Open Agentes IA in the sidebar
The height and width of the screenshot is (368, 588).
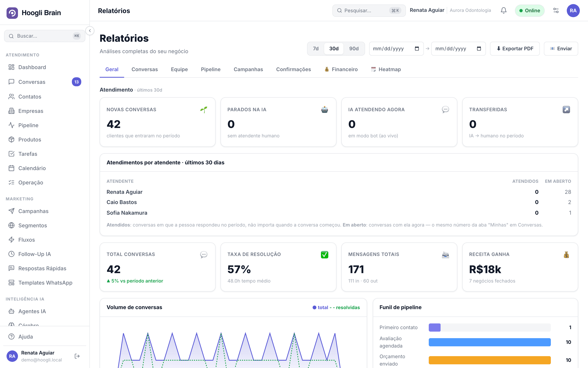[x=45, y=311]
